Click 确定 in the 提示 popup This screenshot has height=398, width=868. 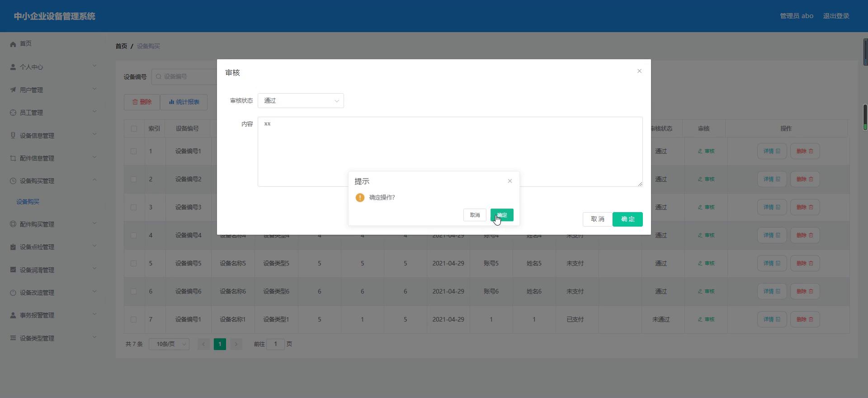pos(502,215)
